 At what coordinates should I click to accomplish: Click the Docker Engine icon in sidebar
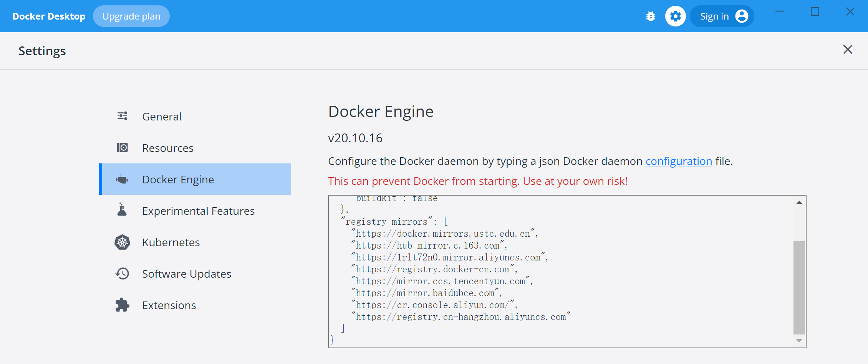point(122,179)
